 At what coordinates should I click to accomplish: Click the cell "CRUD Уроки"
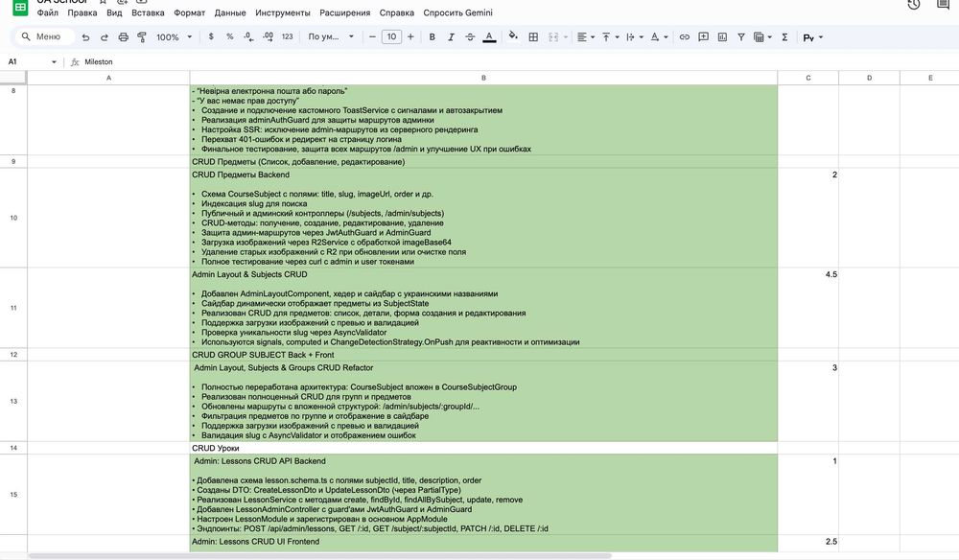[x=483, y=448]
